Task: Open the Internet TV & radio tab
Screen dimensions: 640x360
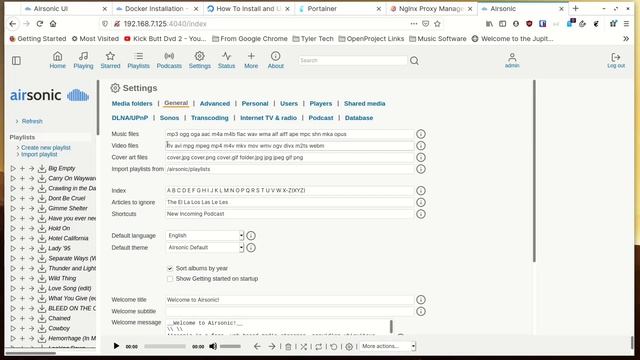Action: tap(269, 118)
